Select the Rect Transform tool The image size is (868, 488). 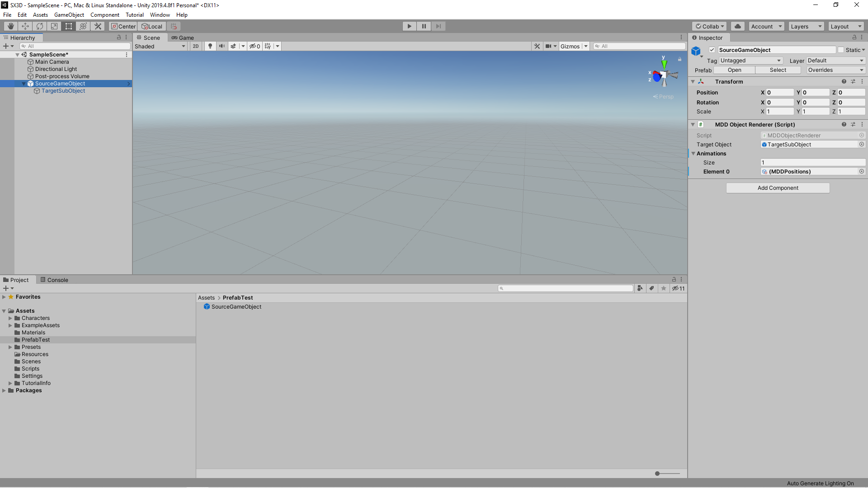pos(68,26)
